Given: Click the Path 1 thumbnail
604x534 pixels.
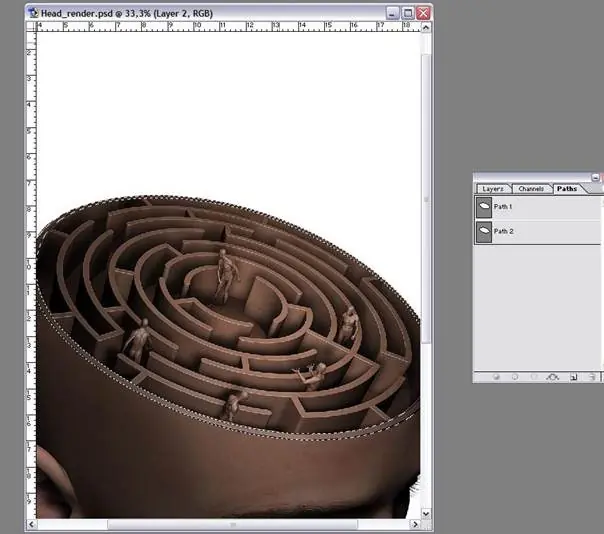Looking at the screenshot, I should click(484, 206).
